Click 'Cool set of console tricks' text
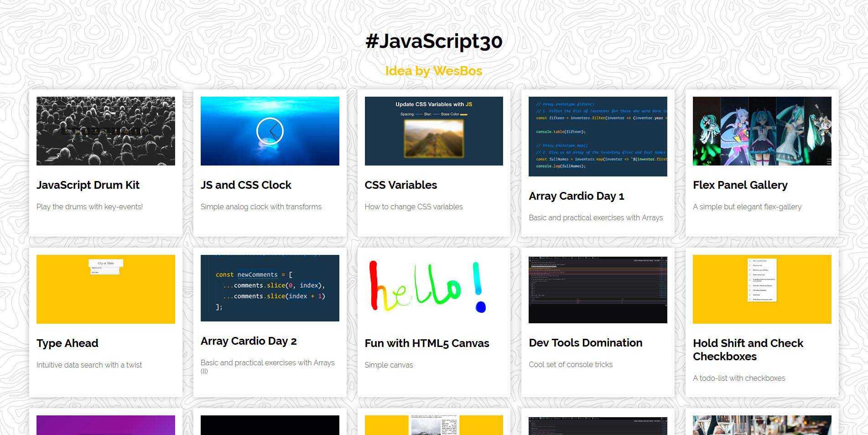The image size is (868, 435). (x=571, y=364)
